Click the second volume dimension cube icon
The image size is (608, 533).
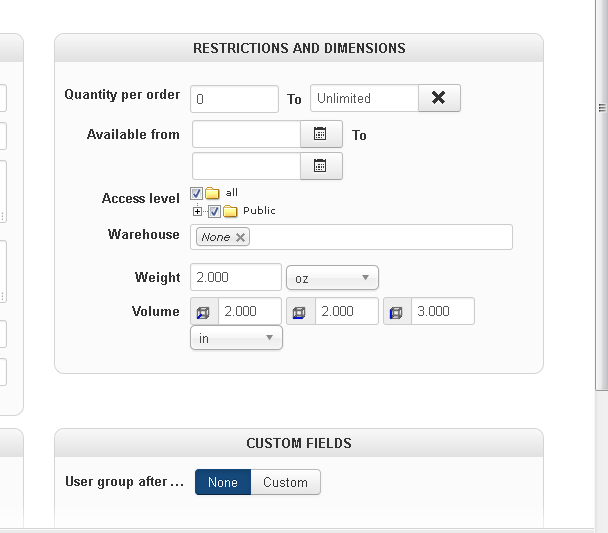tap(300, 312)
